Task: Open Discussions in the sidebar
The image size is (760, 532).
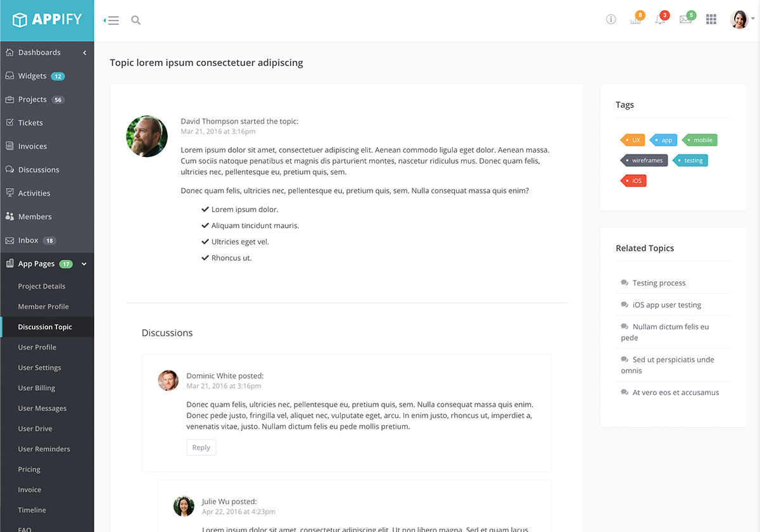Action: pos(38,170)
